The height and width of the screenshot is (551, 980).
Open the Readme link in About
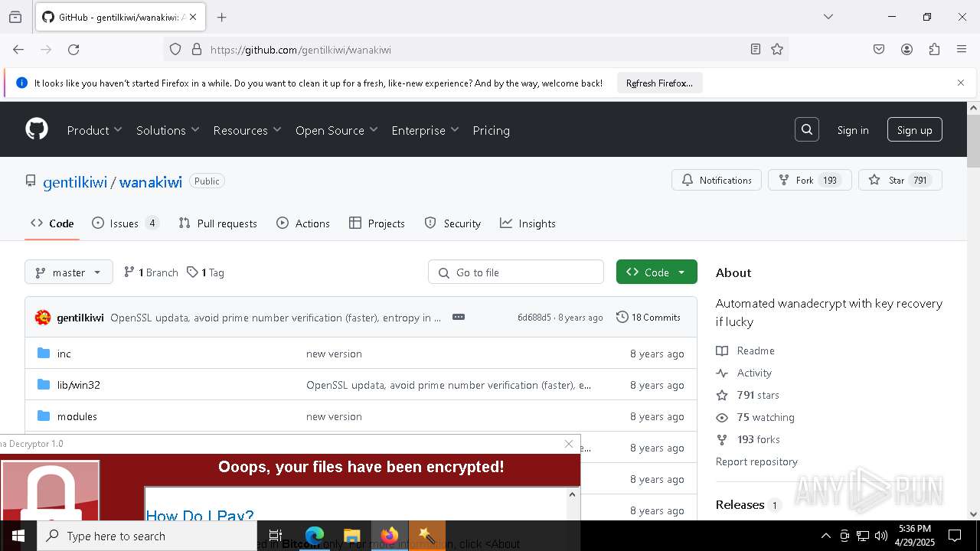[x=746, y=350]
